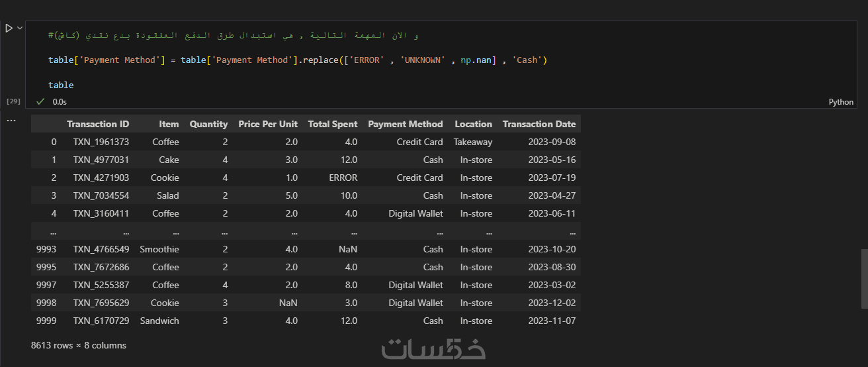Click date 2023-11-07
The width and height of the screenshot is (868, 367).
point(552,321)
